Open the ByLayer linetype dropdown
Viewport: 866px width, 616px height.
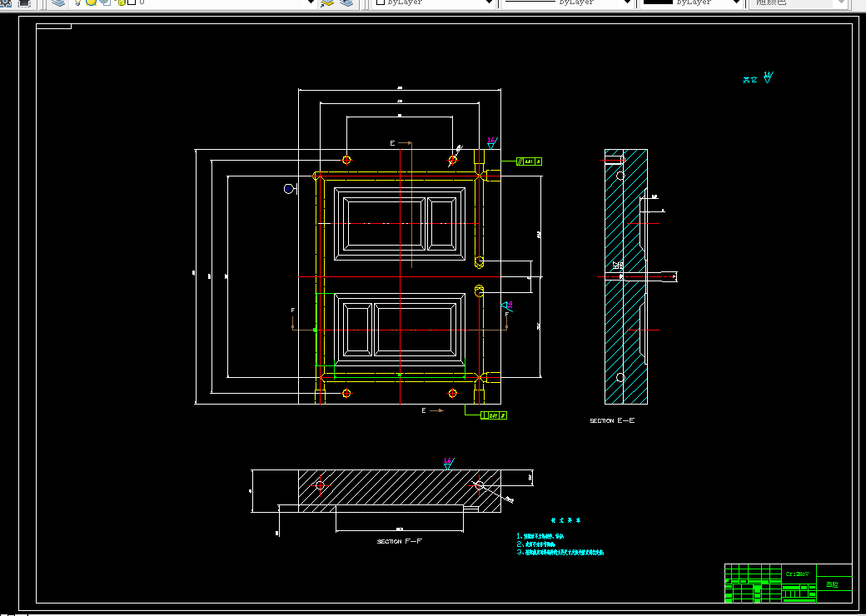click(565, 2)
